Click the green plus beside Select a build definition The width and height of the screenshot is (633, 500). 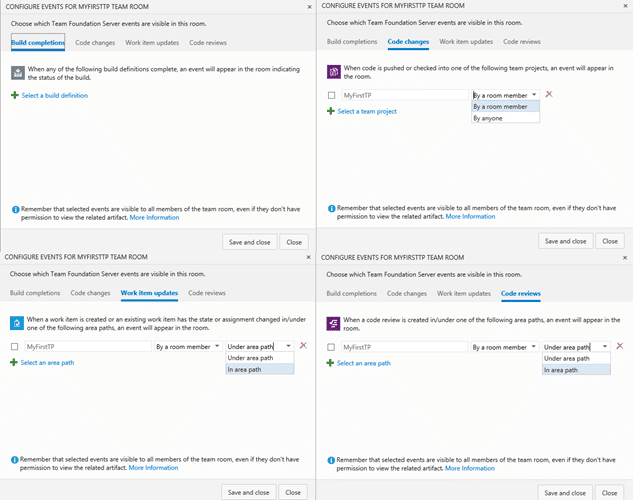click(15, 95)
